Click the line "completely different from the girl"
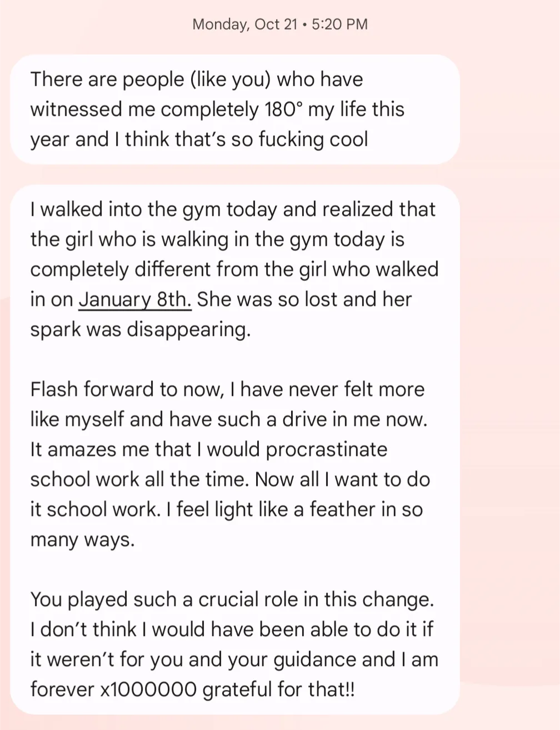560x730 pixels. tap(234, 270)
